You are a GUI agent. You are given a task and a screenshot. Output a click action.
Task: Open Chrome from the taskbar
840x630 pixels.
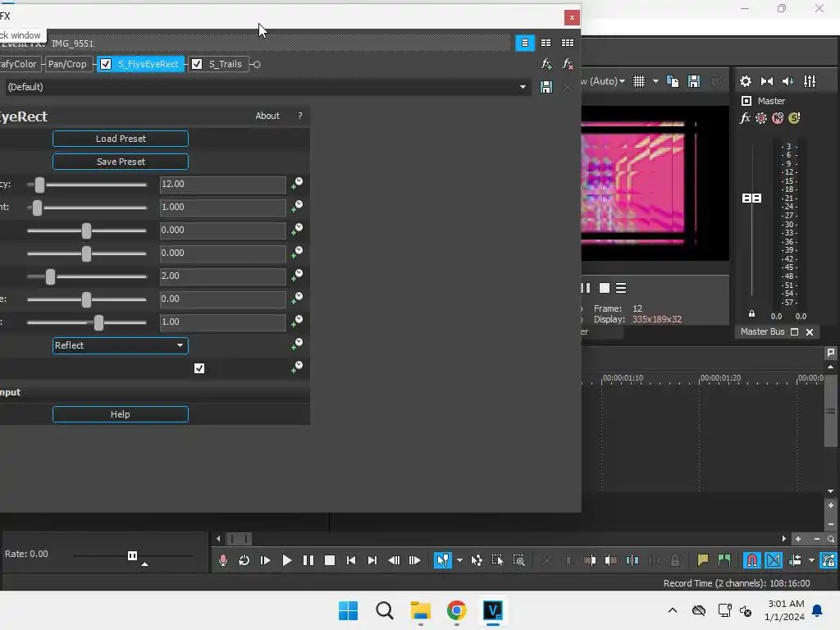point(456,610)
